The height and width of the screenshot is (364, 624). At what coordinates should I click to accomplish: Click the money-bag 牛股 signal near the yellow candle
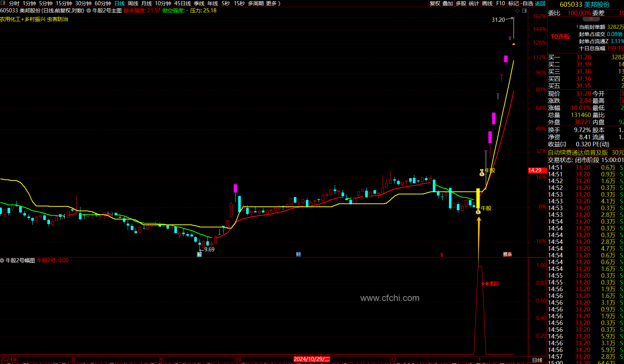(478, 212)
